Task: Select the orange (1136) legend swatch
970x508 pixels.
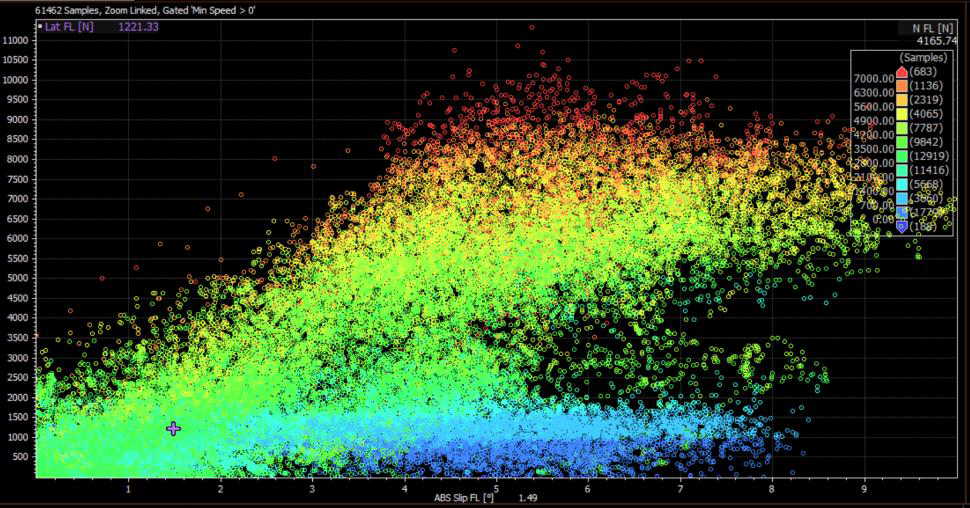Action: coord(902,85)
